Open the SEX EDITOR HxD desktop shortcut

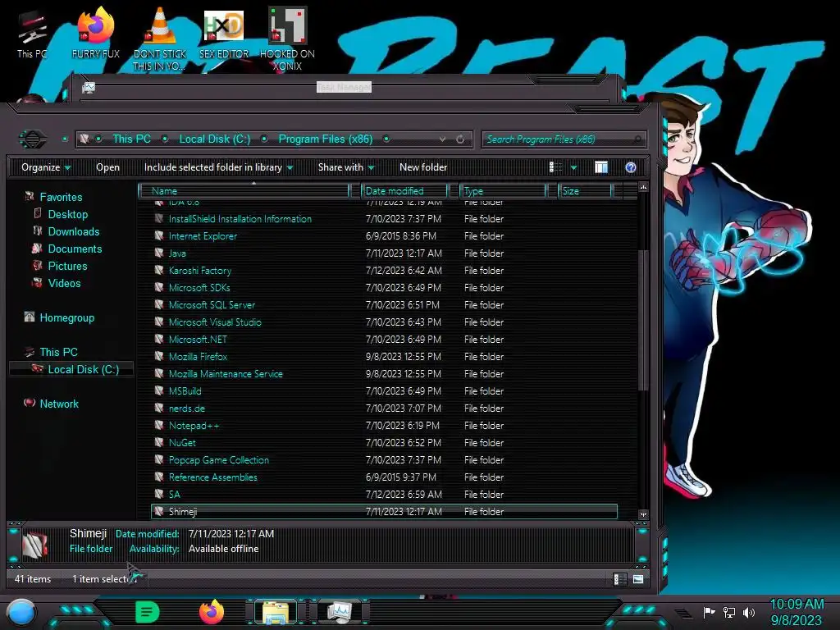224,33
